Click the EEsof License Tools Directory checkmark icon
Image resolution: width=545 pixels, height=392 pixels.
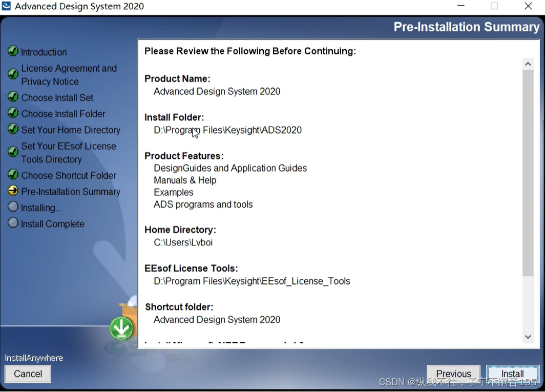13,152
